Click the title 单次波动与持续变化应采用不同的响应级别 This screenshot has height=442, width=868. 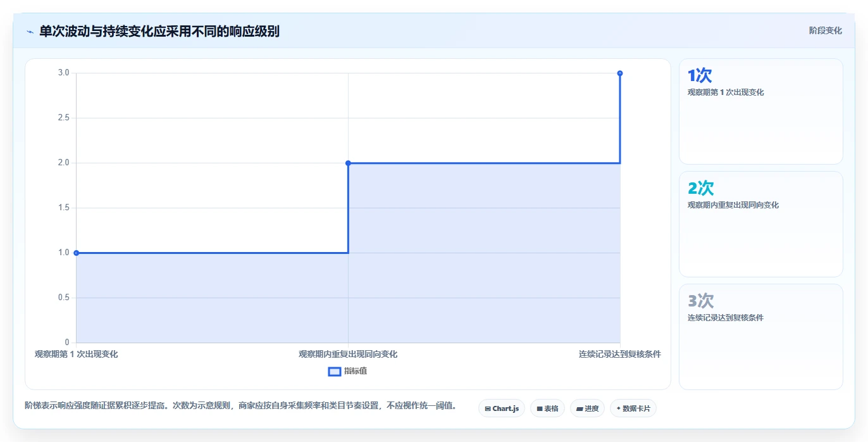159,31
